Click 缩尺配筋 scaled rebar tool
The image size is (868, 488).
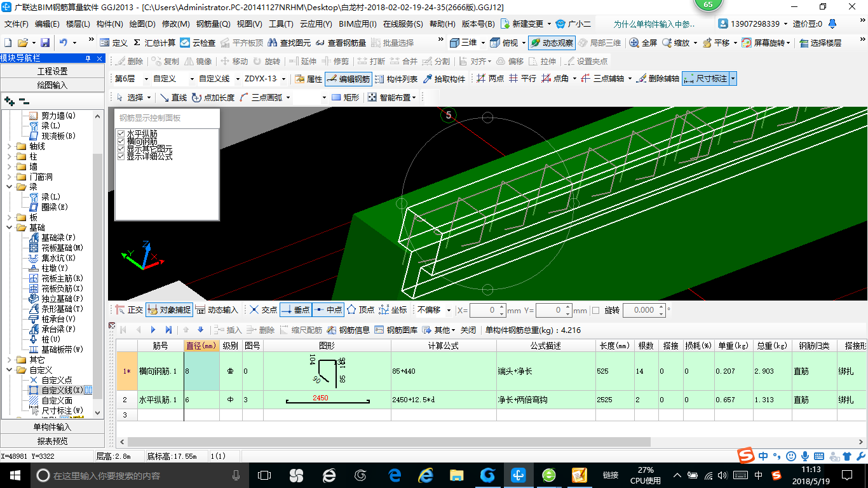click(300, 330)
